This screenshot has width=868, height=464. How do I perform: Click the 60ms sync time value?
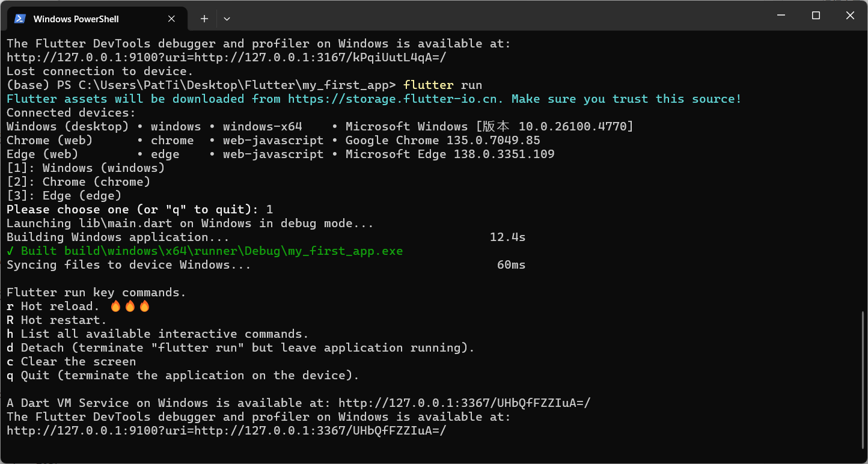coord(512,264)
